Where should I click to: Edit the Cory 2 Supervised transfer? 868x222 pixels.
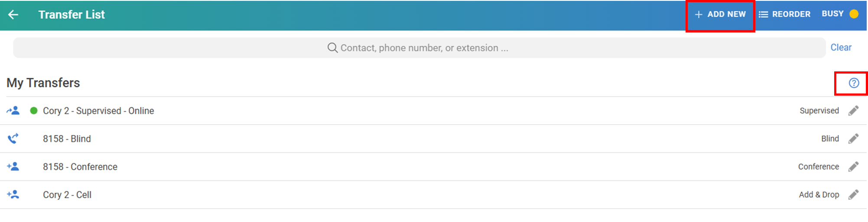(x=853, y=111)
